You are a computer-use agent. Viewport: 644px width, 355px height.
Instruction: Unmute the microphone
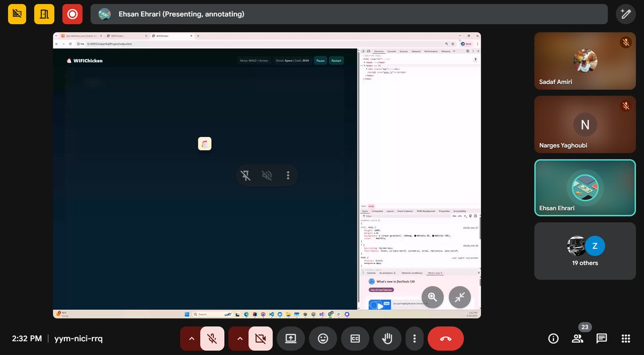pos(211,338)
